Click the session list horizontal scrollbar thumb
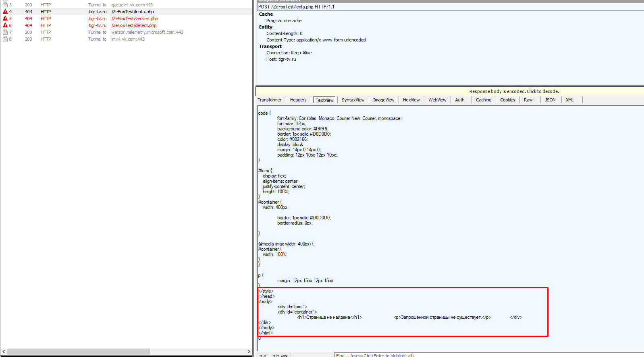Screen dimensions: 644x357 coord(79,351)
